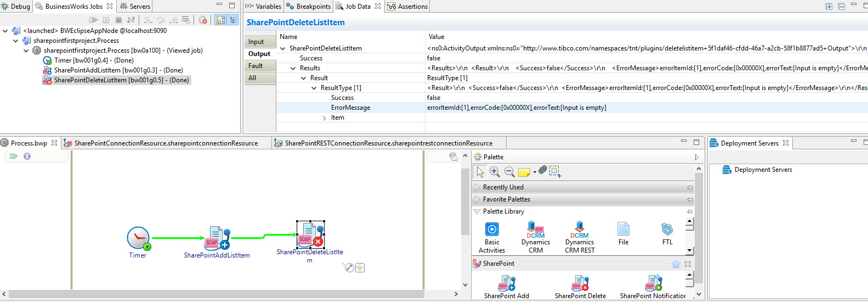
Task: Open the SharePointConnectionResource editor tab
Action: pos(166,143)
